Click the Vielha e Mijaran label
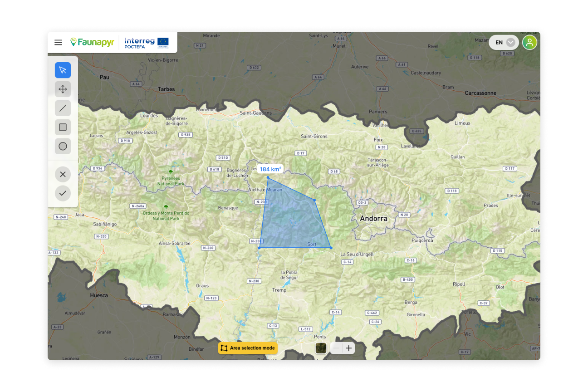This screenshot has width=588, height=392. [265, 189]
